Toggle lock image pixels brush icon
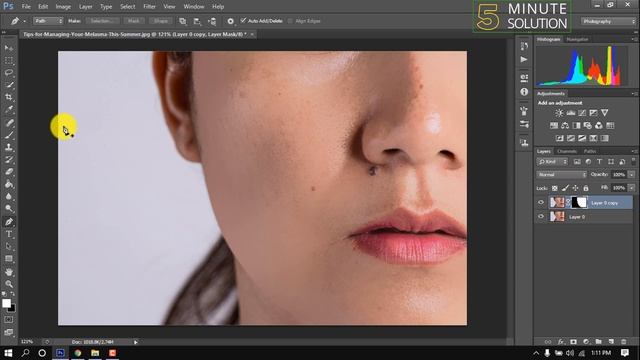This screenshot has width=640, height=360. [x=565, y=188]
